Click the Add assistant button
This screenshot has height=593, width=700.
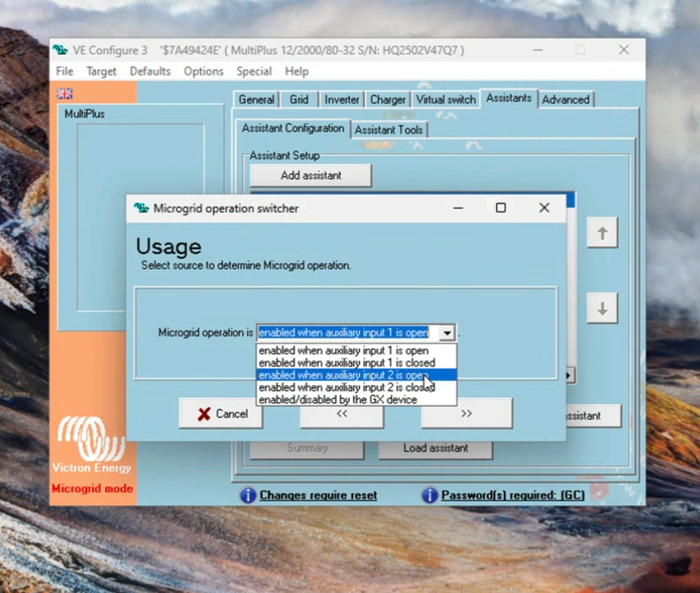pos(310,176)
